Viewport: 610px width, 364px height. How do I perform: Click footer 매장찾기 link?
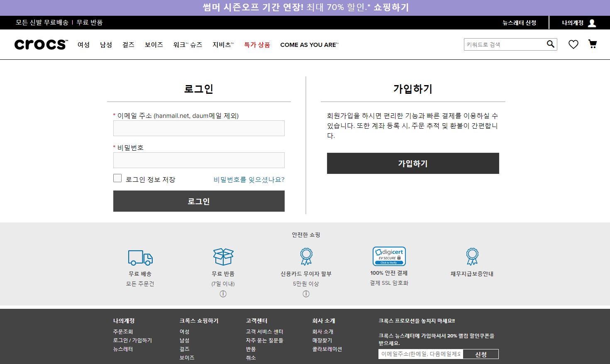pyautogui.click(x=322, y=340)
